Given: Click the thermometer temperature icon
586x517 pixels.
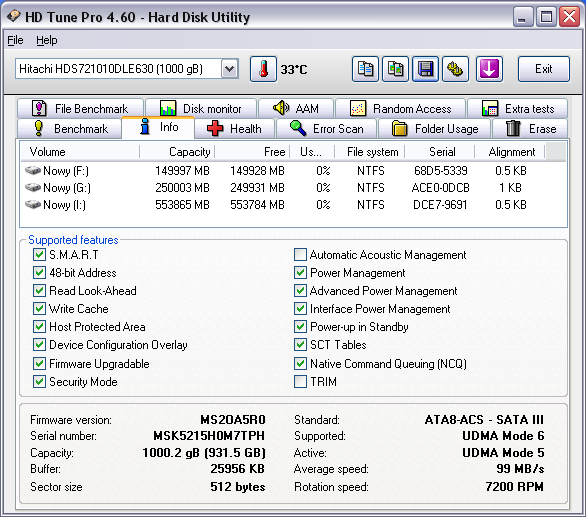Looking at the screenshot, I should pyautogui.click(x=263, y=69).
